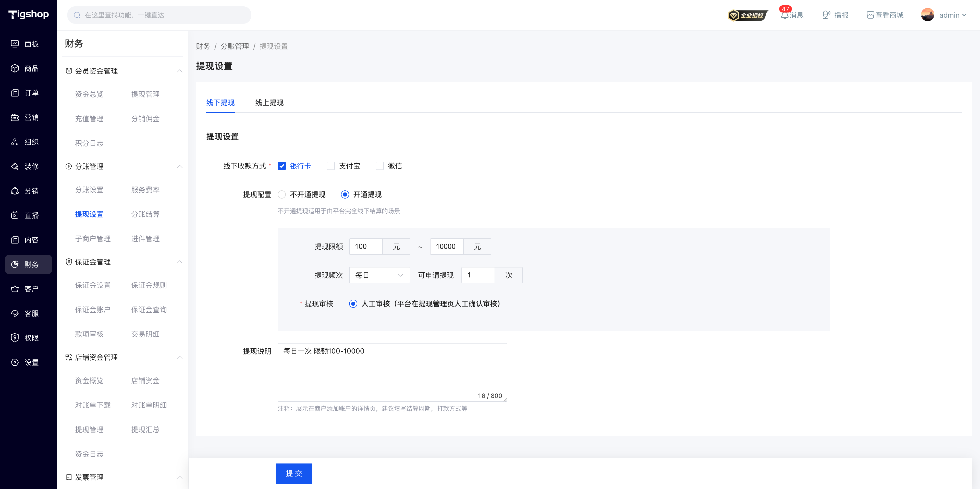The height and width of the screenshot is (489, 980).
Task: Open the 客户 customer icon in sidebar
Action: (15, 289)
